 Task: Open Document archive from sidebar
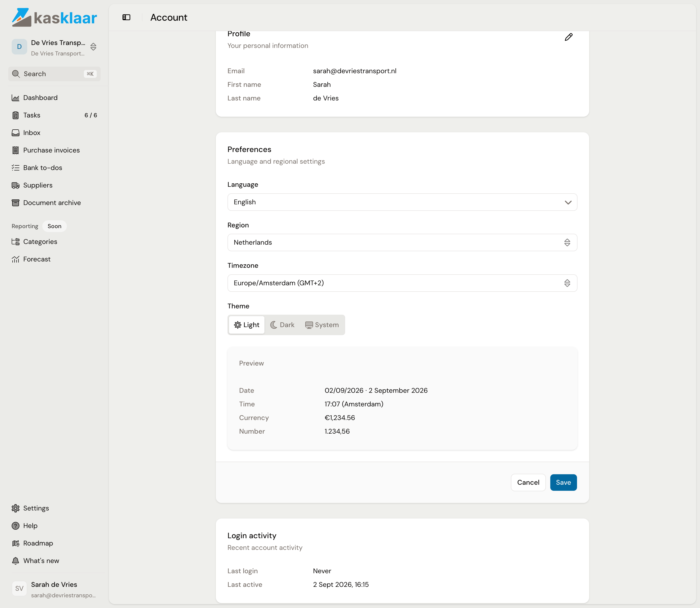(54, 203)
